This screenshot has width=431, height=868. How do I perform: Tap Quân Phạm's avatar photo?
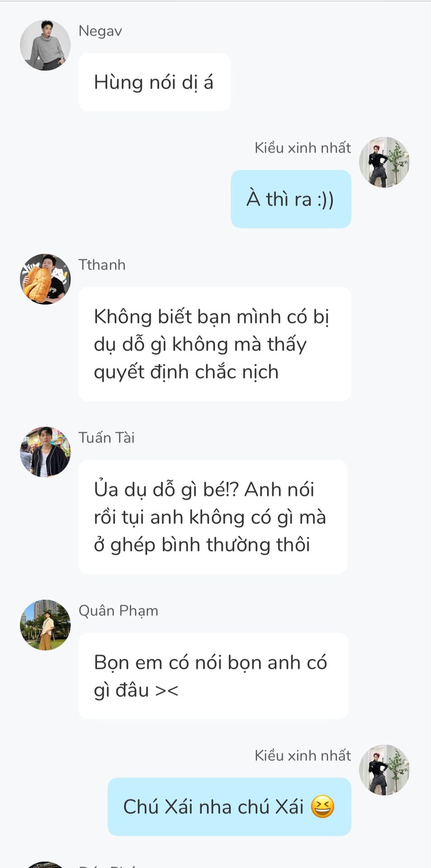(45, 625)
